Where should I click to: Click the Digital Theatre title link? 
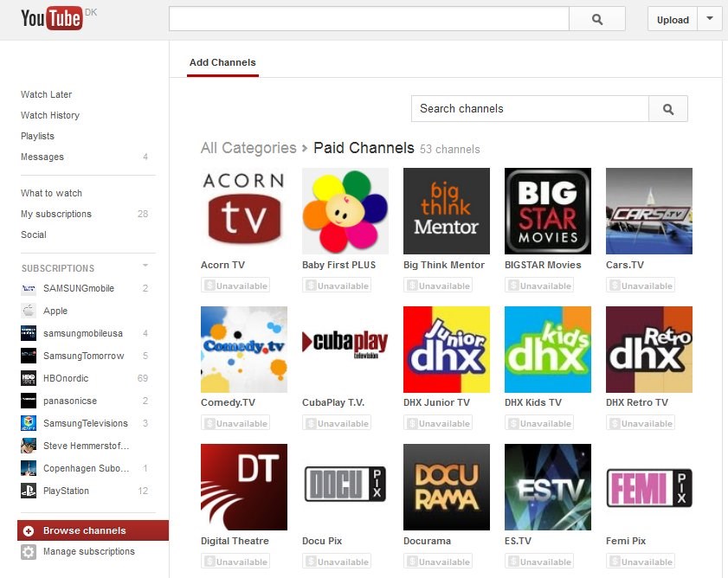click(x=235, y=541)
